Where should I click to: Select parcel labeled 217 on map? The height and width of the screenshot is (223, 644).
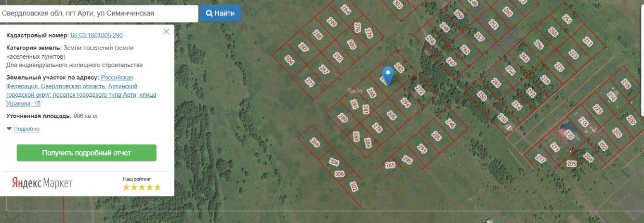(x=540, y=158)
